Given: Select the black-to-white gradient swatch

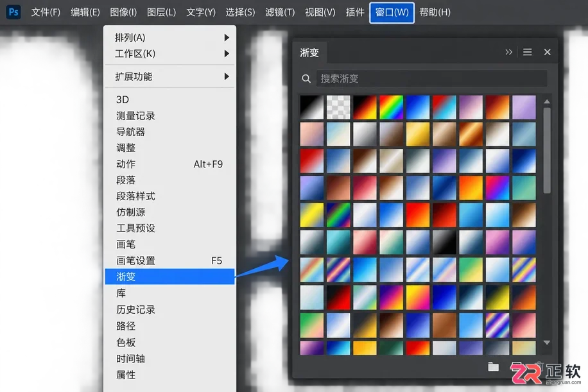Looking at the screenshot, I should coord(311,107).
